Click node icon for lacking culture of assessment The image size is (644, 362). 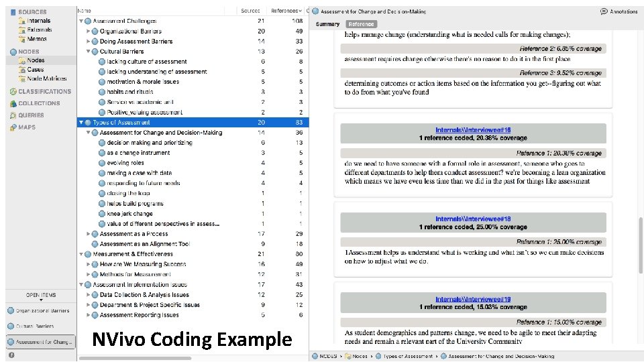102,62
